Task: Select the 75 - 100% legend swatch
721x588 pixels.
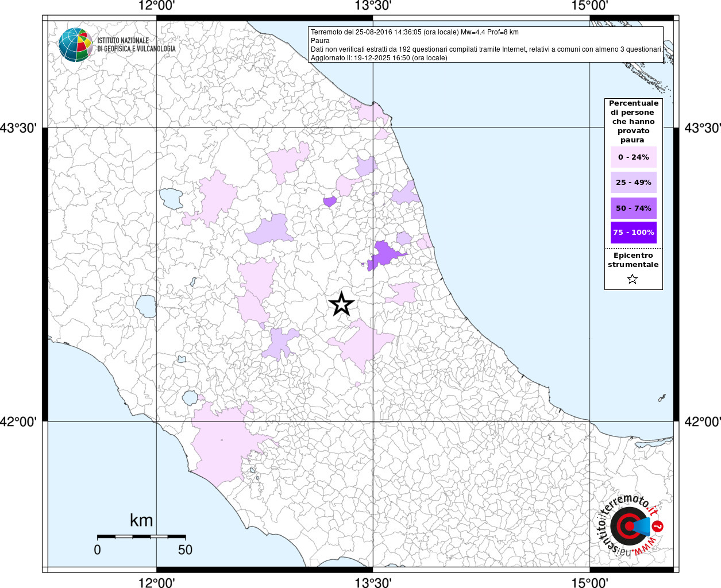Action: pyautogui.click(x=633, y=233)
